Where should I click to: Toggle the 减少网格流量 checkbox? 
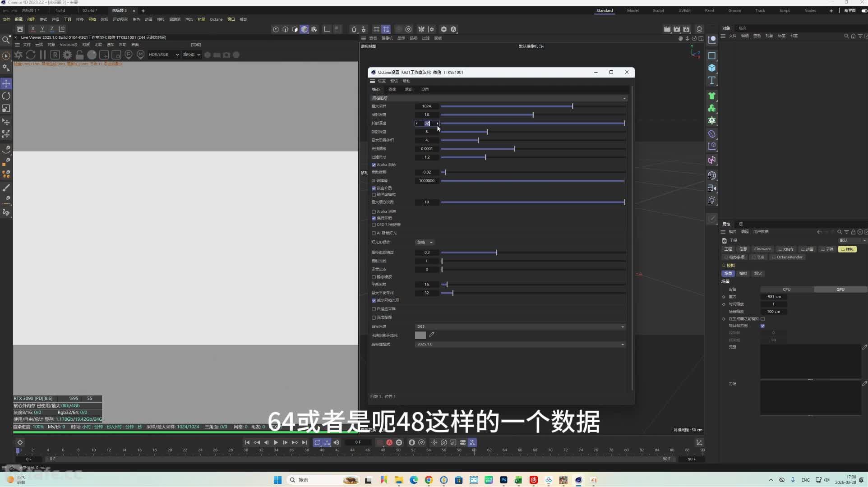point(374,301)
